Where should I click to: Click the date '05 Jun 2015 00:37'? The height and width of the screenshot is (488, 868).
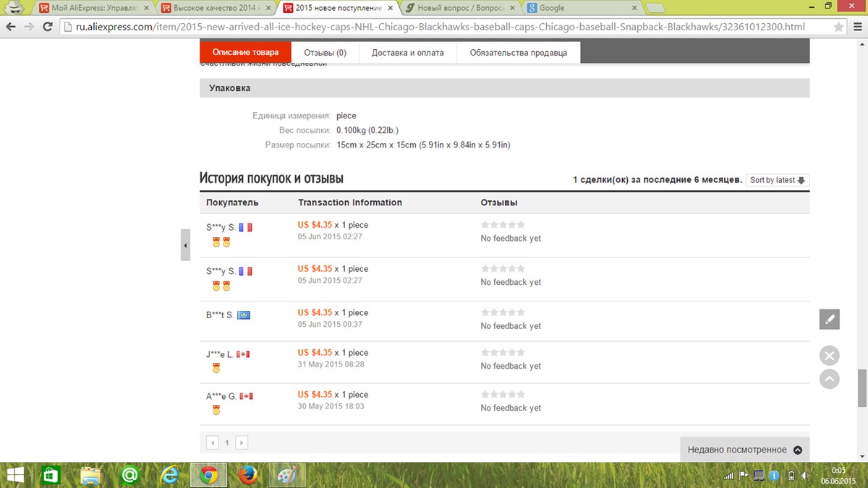[330, 324]
